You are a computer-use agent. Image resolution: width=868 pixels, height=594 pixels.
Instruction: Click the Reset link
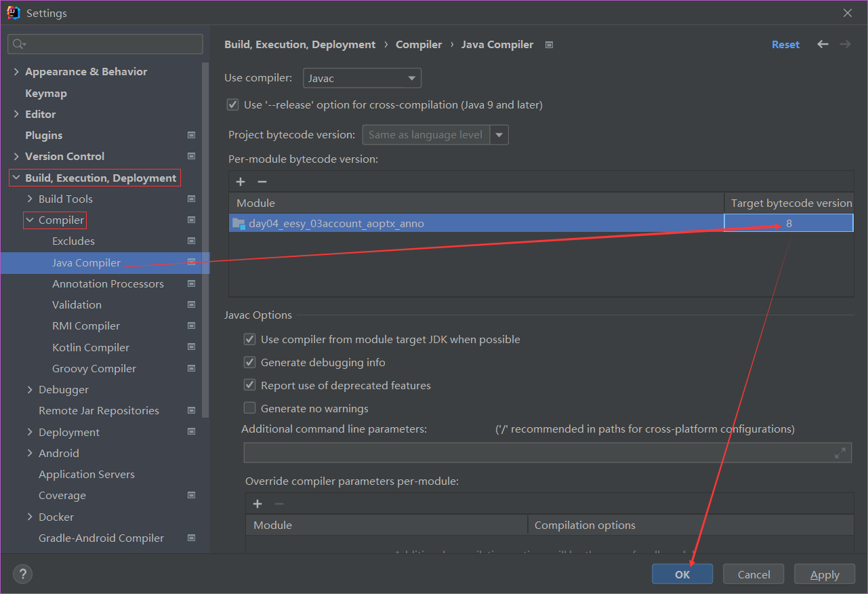pyautogui.click(x=785, y=44)
